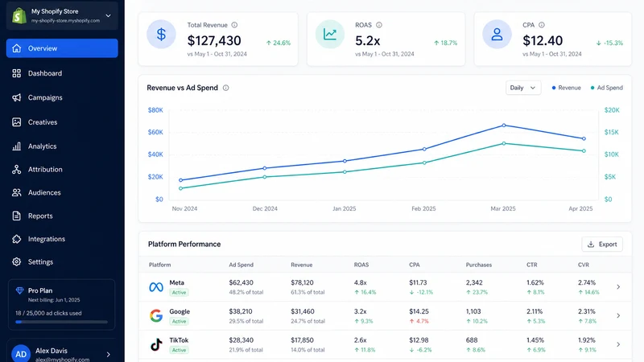Image resolution: width=644 pixels, height=362 pixels.
Task: Click Meta revenue $78,120 cell
Action: tap(303, 283)
